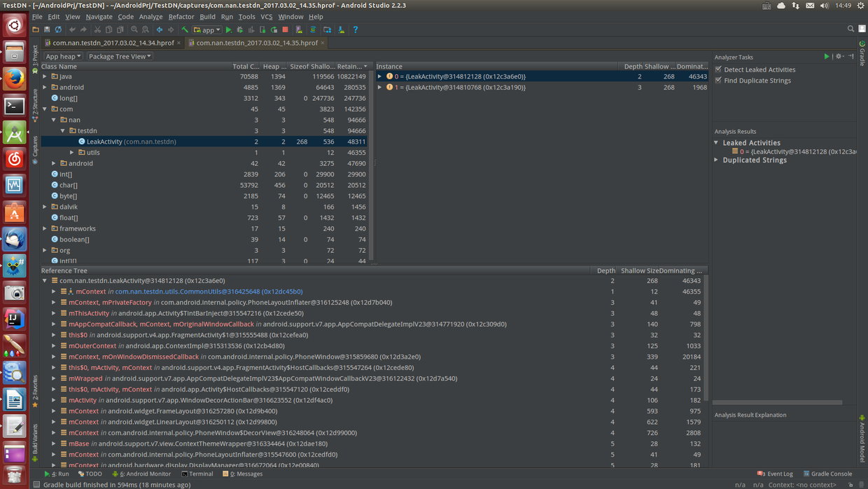Click the Synchronize refresh icon in toolbar
Viewport: 868px width, 489px height.
point(58,30)
